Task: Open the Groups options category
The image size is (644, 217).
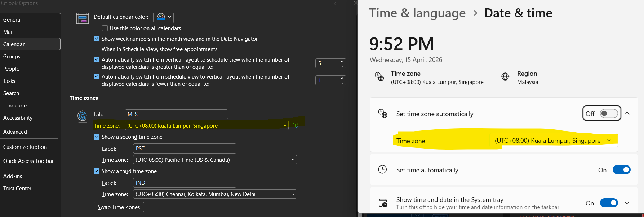Action: (x=30, y=57)
